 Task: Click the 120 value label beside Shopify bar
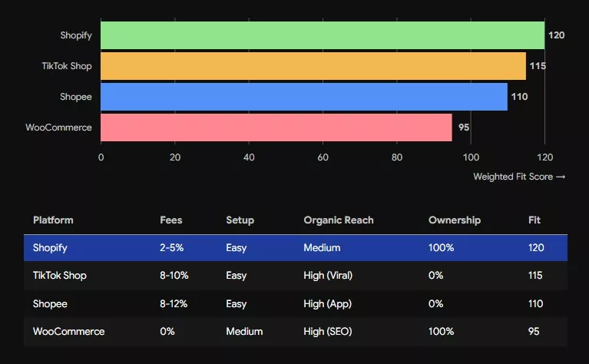point(556,35)
